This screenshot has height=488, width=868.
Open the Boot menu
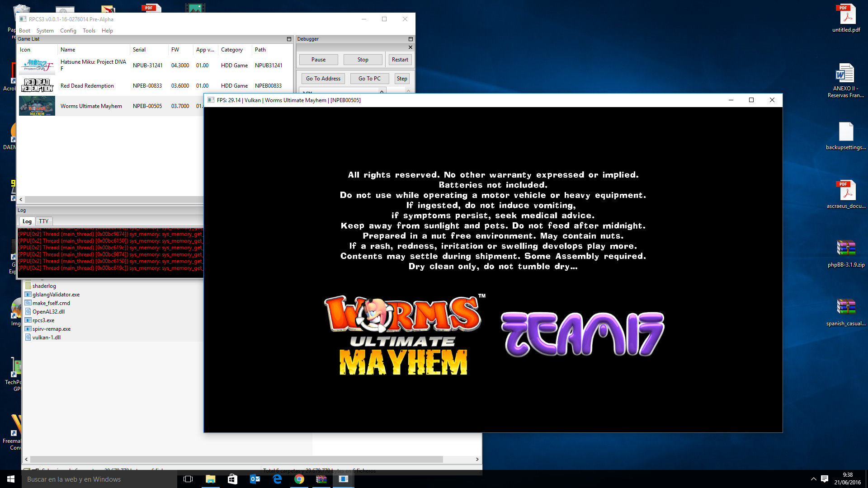(x=24, y=31)
